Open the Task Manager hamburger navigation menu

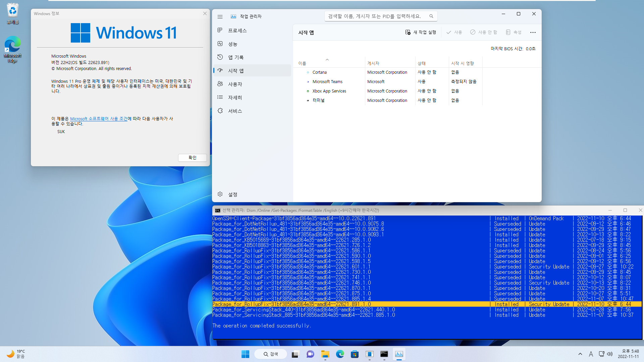pyautogui.click(x=220, y=16)
